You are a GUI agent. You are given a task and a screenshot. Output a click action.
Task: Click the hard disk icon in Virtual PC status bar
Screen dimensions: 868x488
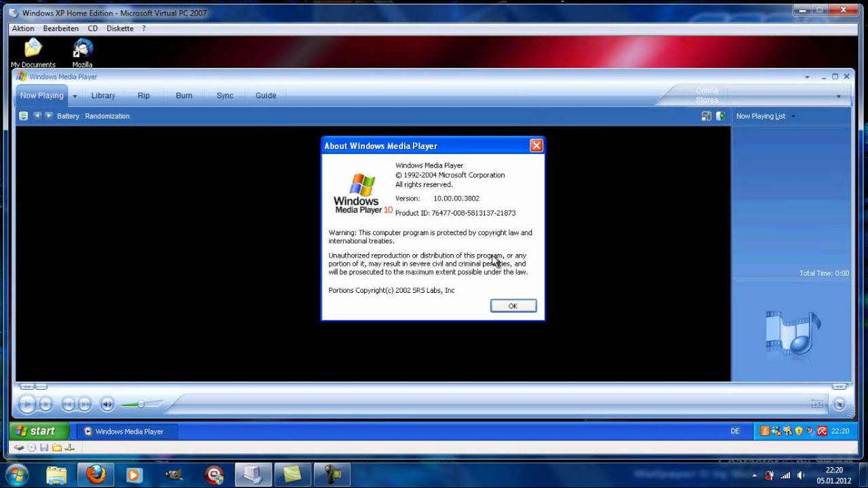click(19, 448)
